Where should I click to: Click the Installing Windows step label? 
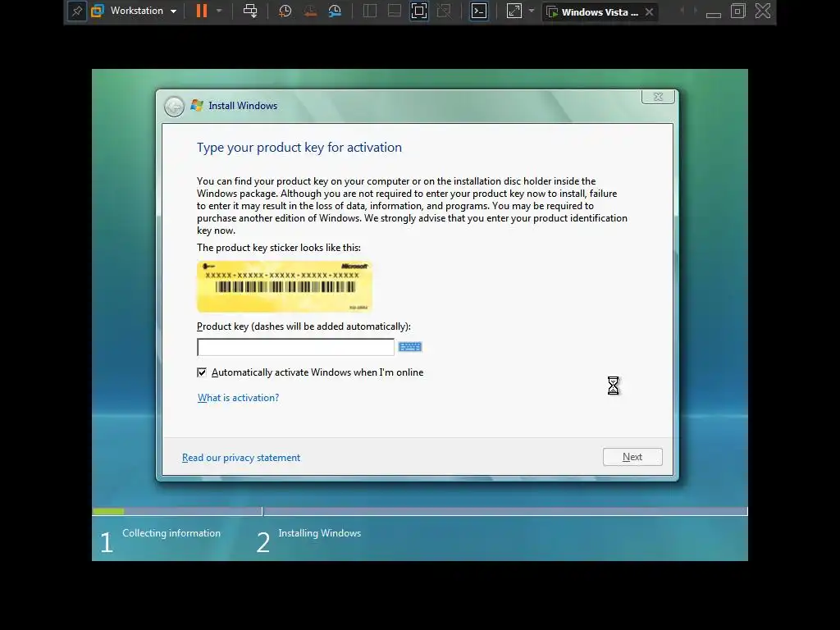tap(320, 533)
